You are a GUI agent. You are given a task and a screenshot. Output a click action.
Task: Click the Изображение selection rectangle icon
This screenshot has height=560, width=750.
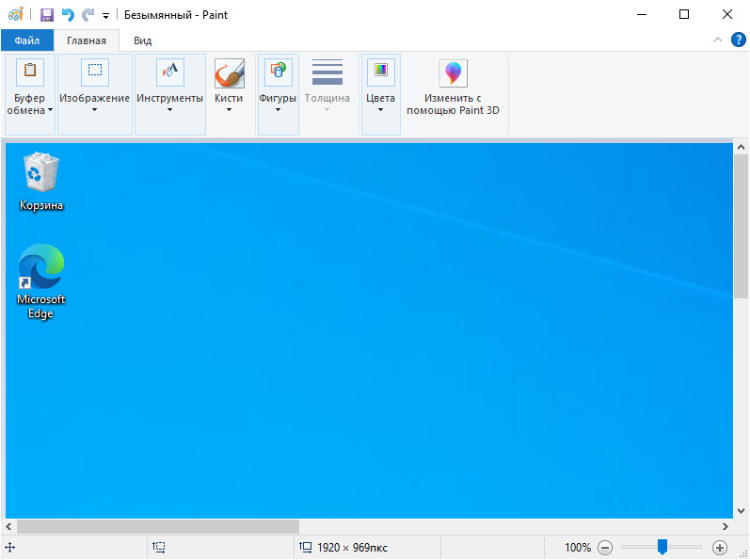[95, 72]
